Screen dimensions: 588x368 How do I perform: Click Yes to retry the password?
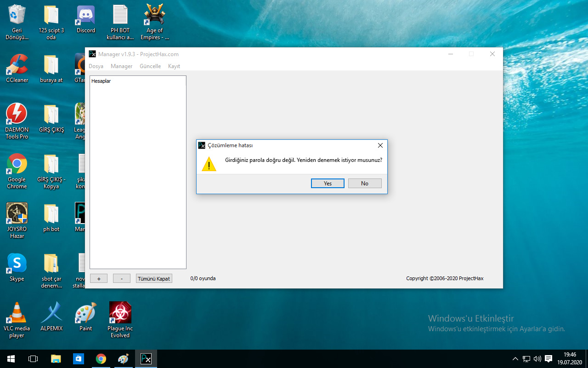(328, 184)
